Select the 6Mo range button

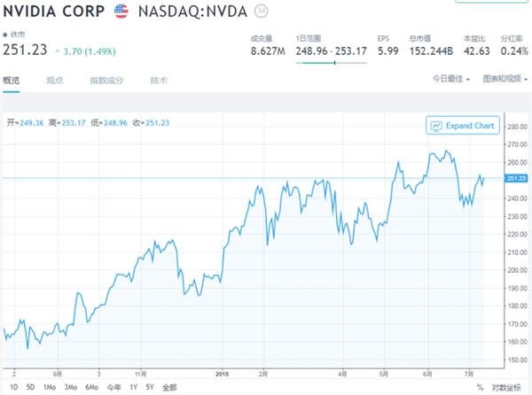pyautogui.click(x=91, y=387)
